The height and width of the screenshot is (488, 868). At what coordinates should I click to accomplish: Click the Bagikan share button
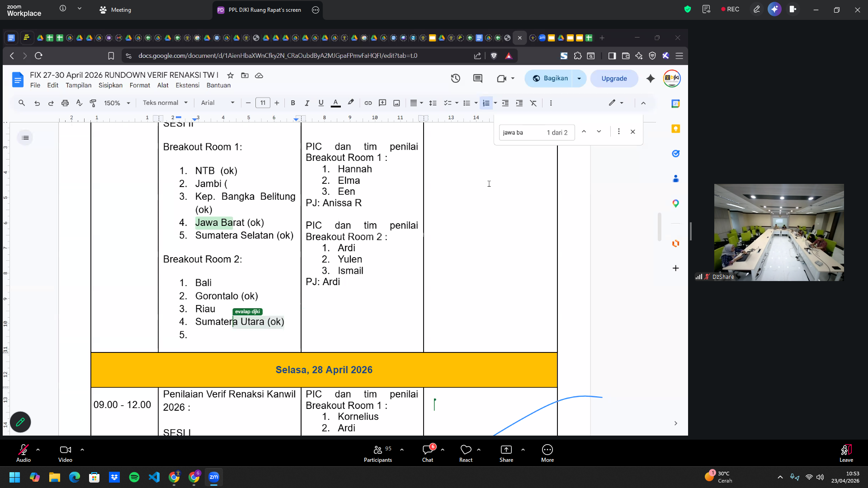pos(550,78)
